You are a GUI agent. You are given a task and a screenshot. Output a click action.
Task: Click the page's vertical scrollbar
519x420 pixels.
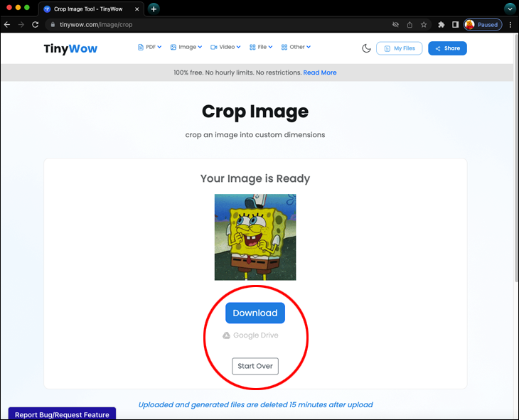click(x=516, y=159)
